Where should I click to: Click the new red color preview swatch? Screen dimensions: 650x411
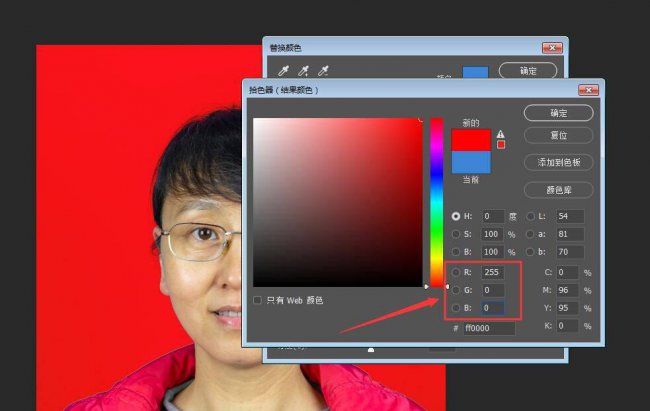[471, 140]
